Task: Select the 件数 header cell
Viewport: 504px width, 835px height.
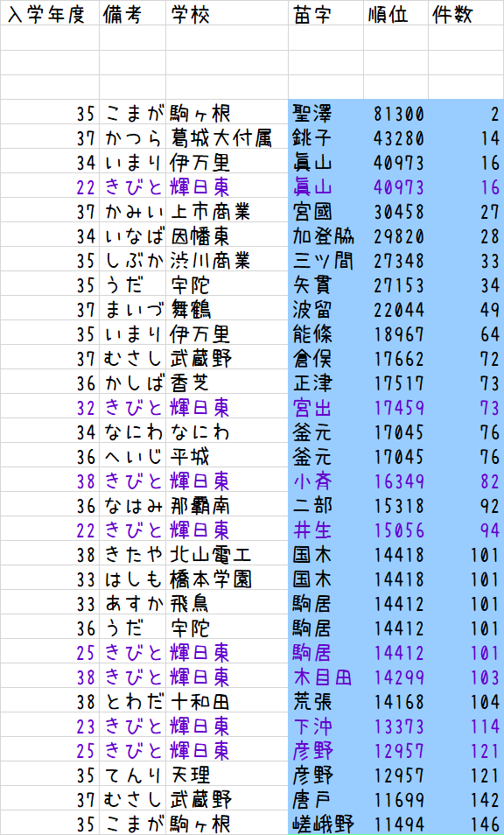Action: pyautogui.click(x=466, y=13)
